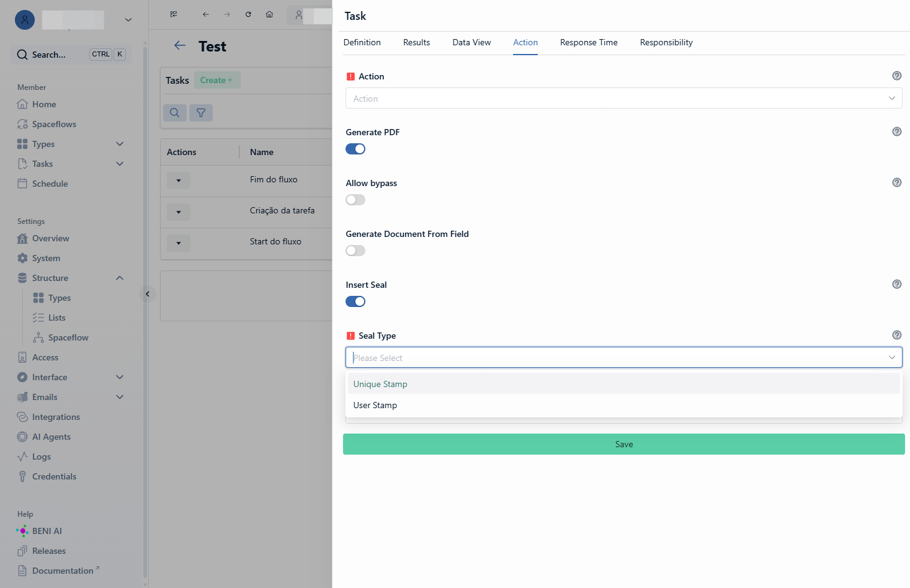
Task: Enable Generate Document From Field toggle
Action: pyautogui.click(x=355, y=251)
